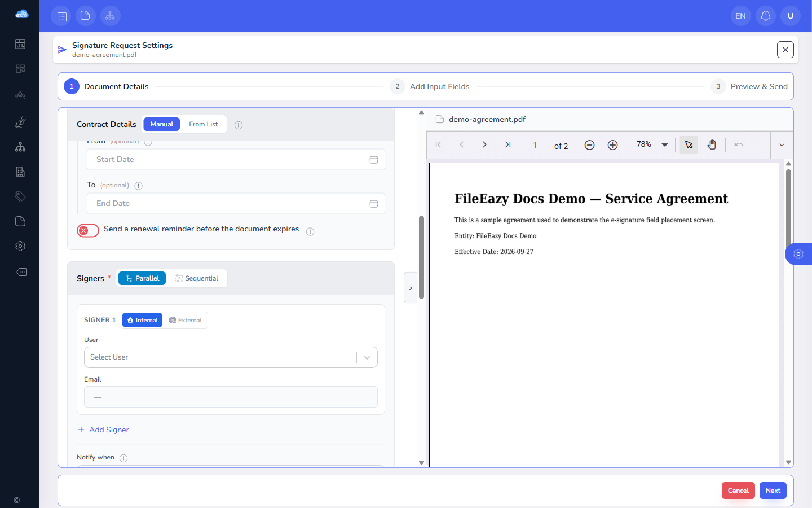This screenshot has height=508, width=812.
Task: Set Signer 1 as Internal
Action: coord(142,320)
